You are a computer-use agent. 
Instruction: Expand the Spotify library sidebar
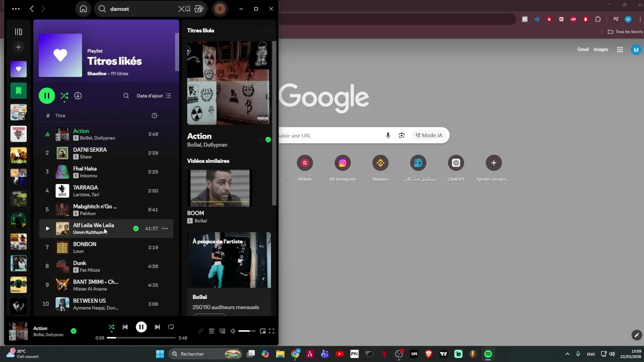click(x=19, y=32)
